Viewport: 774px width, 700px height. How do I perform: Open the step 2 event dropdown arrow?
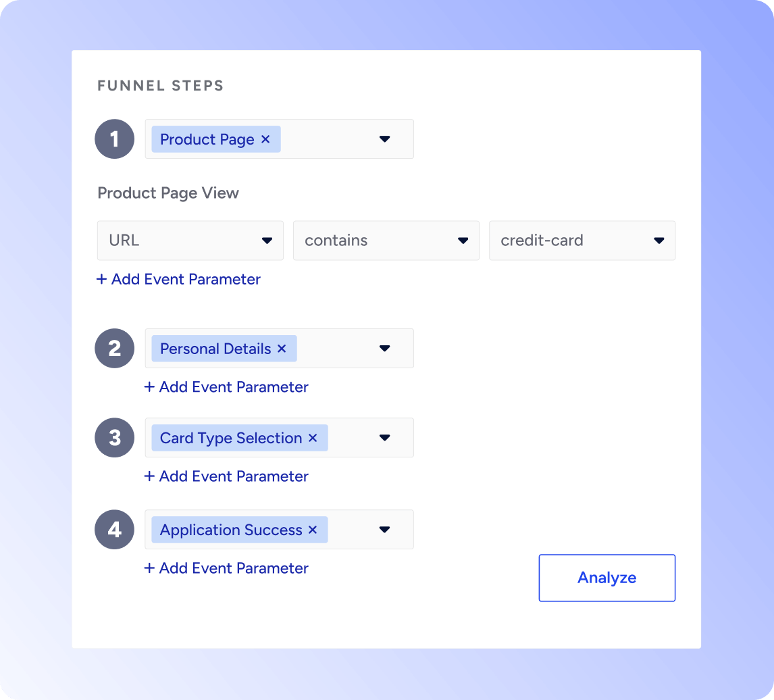pos(385,349)
